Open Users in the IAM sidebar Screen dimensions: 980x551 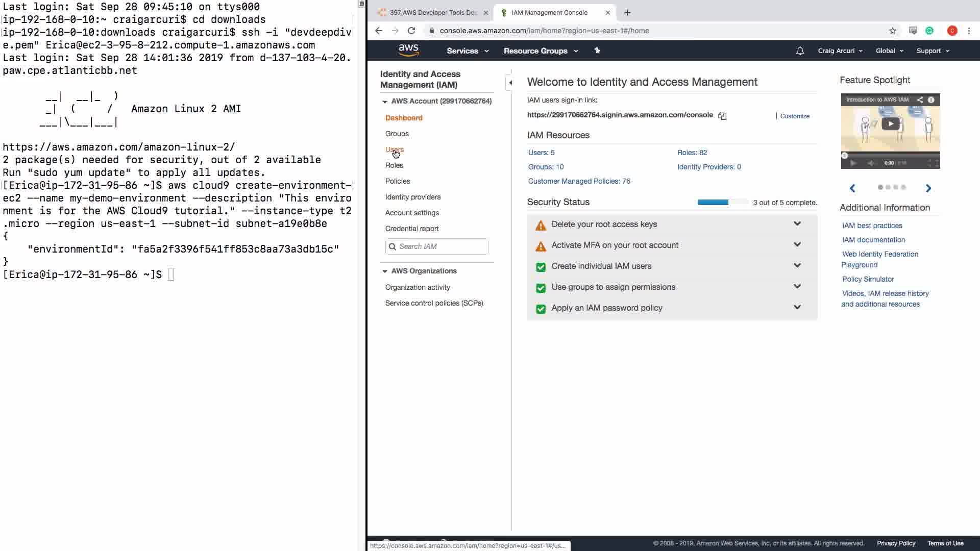coord(394,149)
